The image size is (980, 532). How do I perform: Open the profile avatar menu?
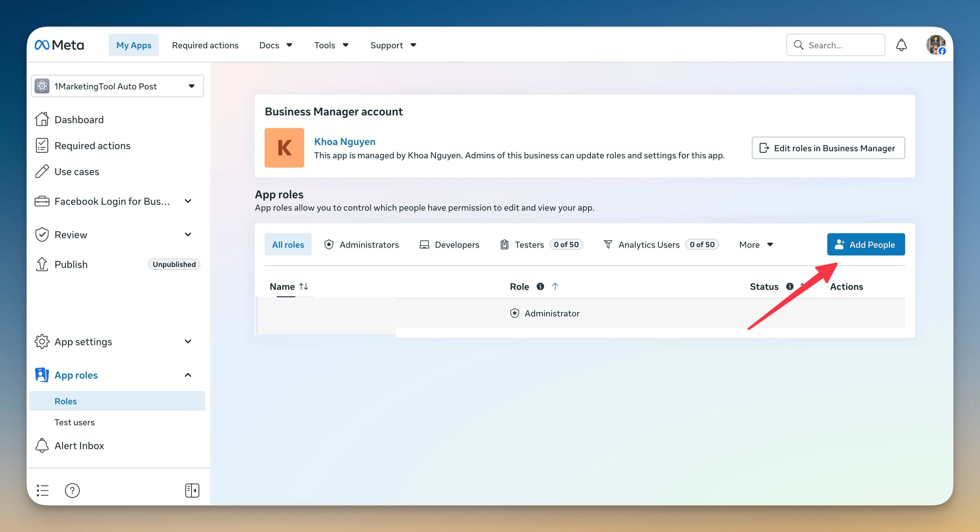coord(935,45)
